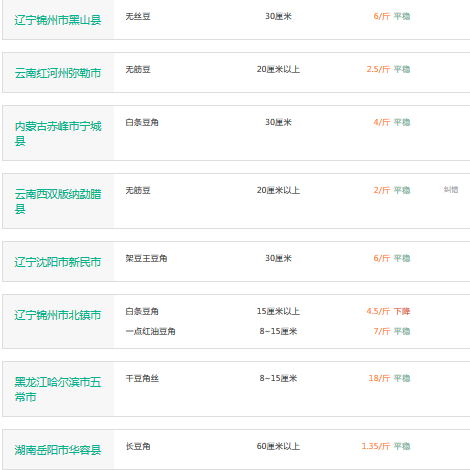Click the 18/斤 price for 干豆角丝
Viewport: 470px width, 470px height.
(379, 378)
